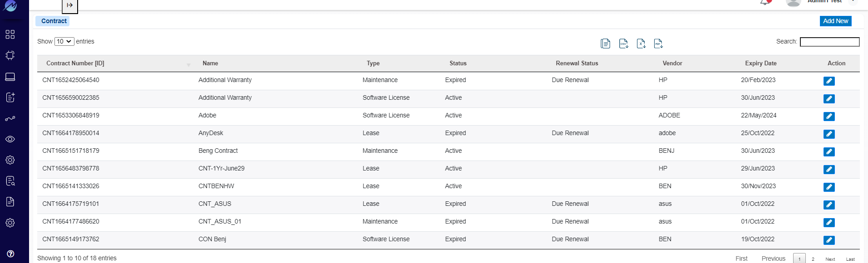The image size is (868, 263).
Task: Open the reports document icon in sidebar
Action: click(x=10, y=202)
